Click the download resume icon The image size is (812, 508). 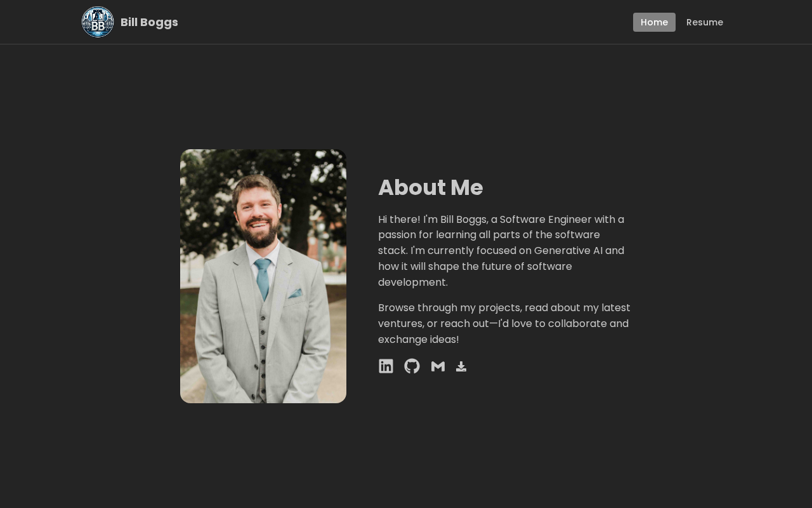coord(461,366)
